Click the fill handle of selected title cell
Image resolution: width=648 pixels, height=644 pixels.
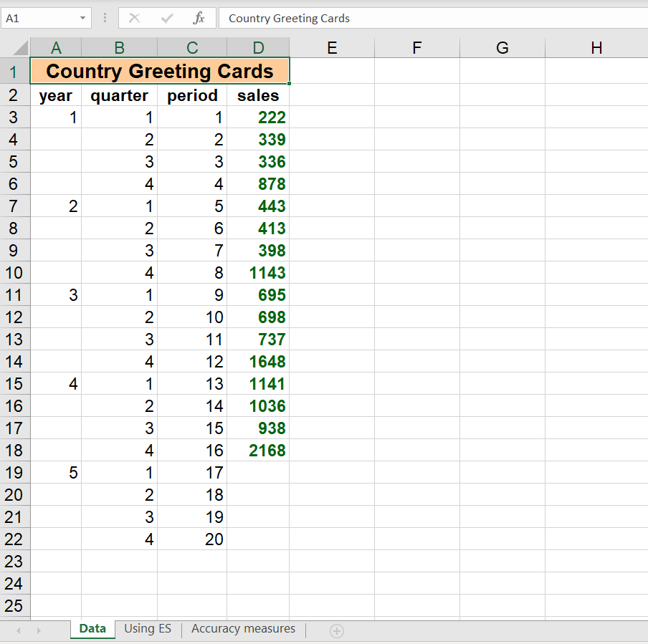[x=290, y=83]
